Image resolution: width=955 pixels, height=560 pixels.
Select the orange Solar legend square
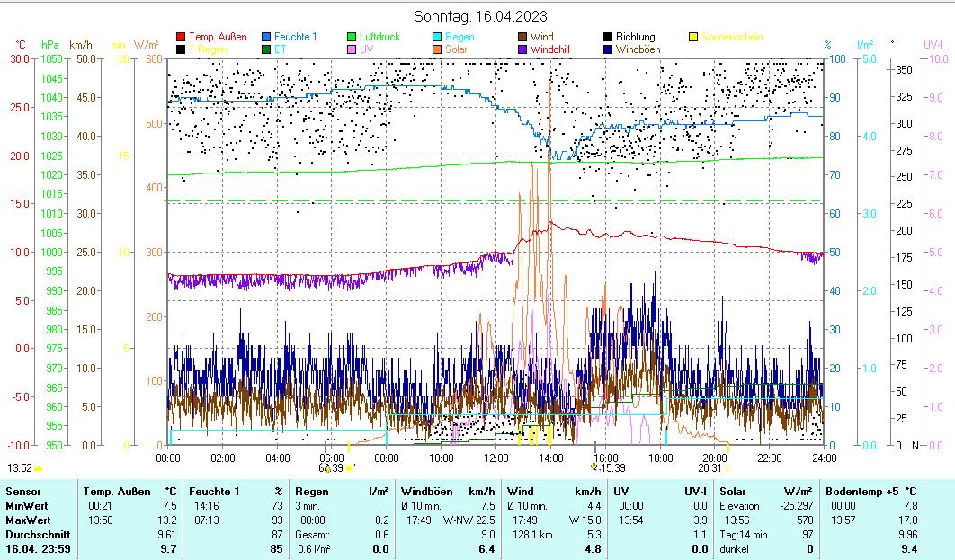point(437,49)
